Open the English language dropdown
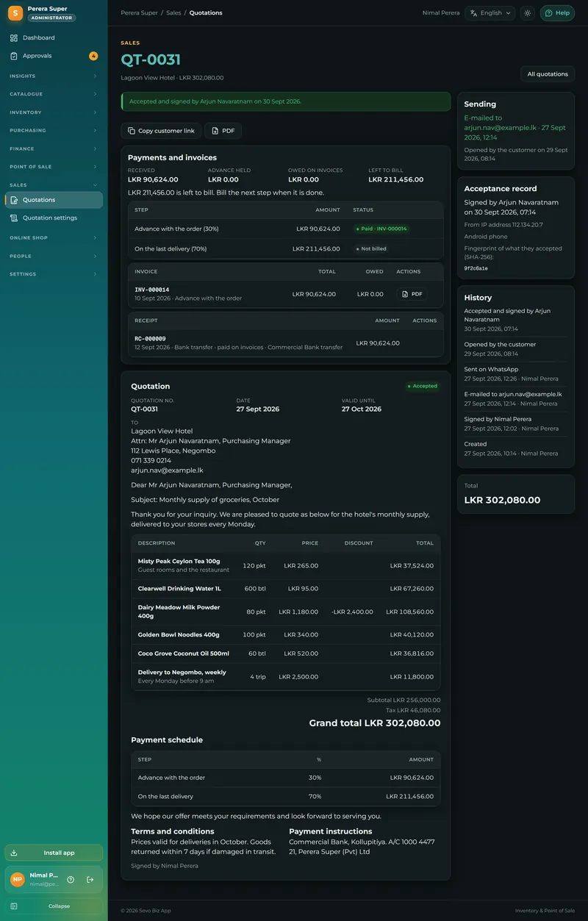This screenshot has width=588, height=921. [x=490, y=12]
